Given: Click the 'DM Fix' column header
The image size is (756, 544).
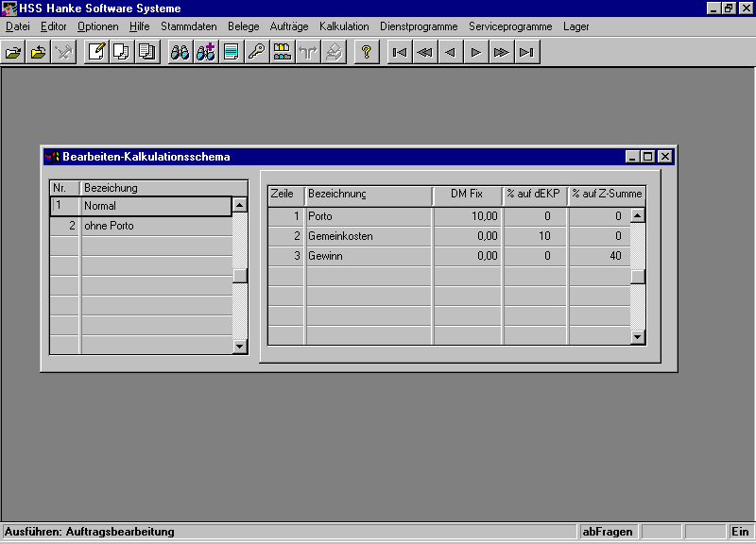Looking at the screenshot, I should [x=467, y=195].
